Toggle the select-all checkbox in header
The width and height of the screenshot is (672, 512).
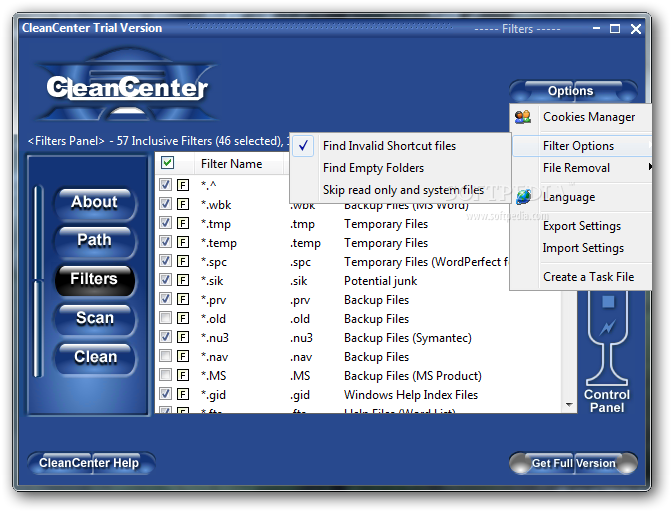[x=168, y=163]
